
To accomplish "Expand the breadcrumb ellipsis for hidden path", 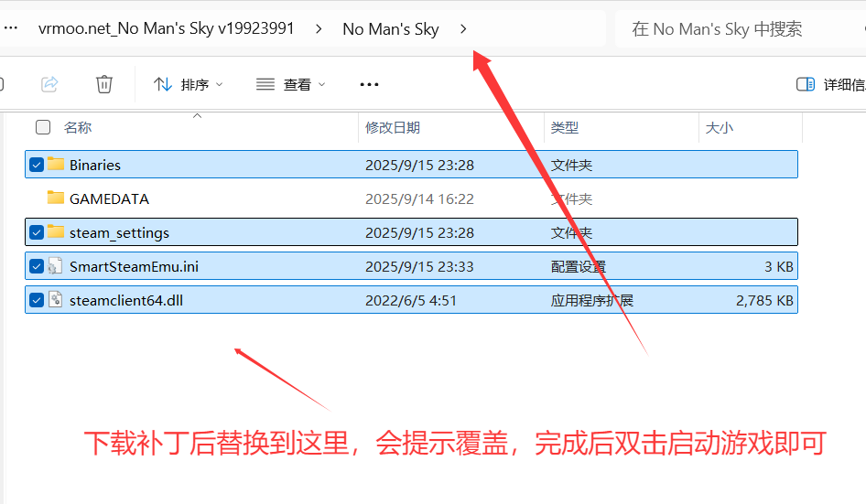I will coord(11,28).
